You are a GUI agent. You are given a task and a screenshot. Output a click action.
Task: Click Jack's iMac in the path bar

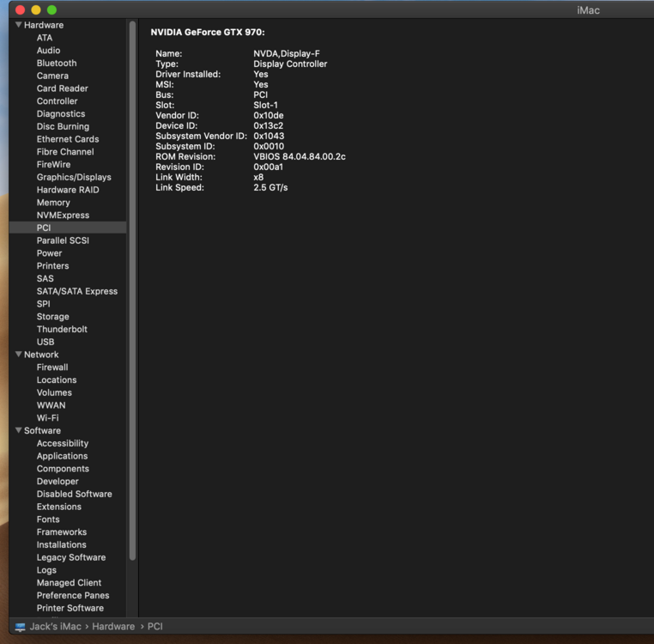coord(55,627)
